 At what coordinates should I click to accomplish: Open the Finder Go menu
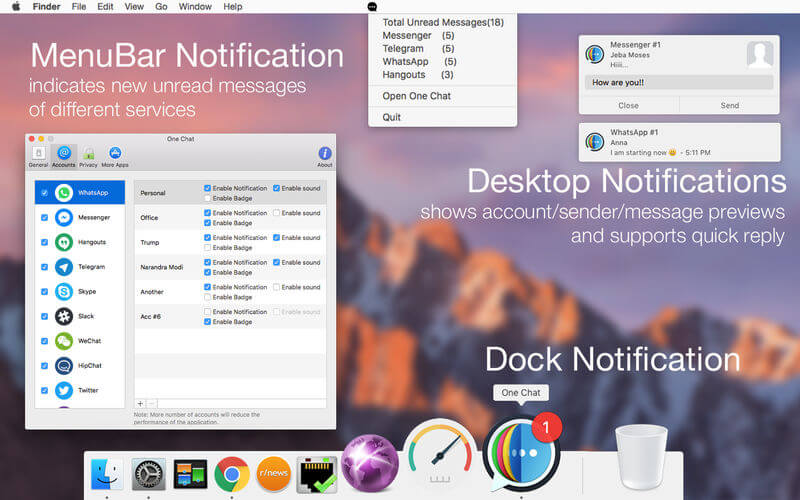pos(161,7)
